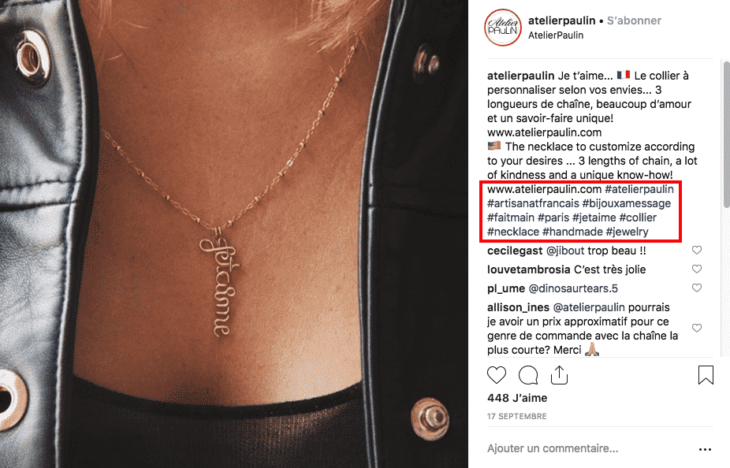View the 448 J'aime likes list

(x=517, y=398)
